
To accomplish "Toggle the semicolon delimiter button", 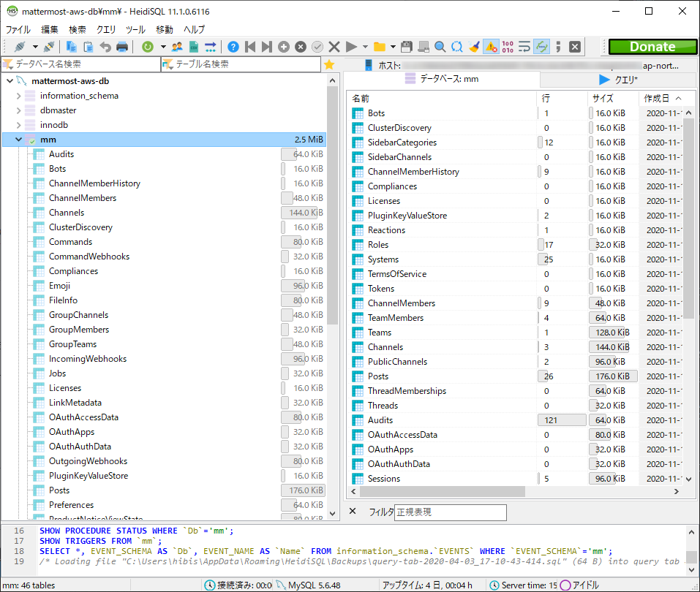I will click(558, 47).
